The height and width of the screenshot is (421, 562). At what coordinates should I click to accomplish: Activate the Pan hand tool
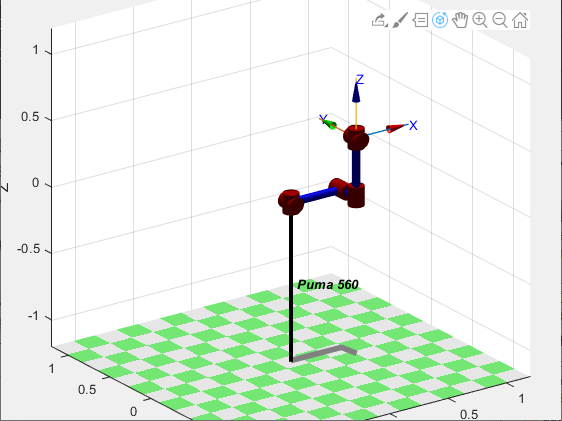(460, 20)
